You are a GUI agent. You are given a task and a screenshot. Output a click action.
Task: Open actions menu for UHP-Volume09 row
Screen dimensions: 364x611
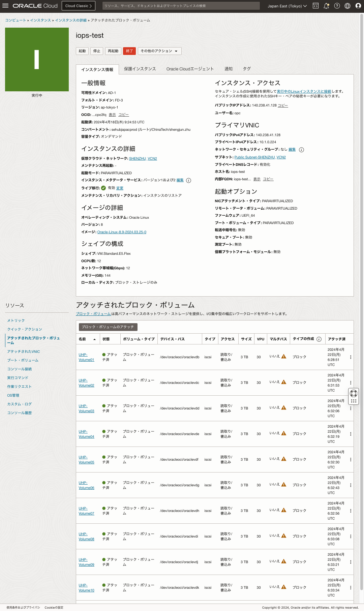(x=351, y=562)
